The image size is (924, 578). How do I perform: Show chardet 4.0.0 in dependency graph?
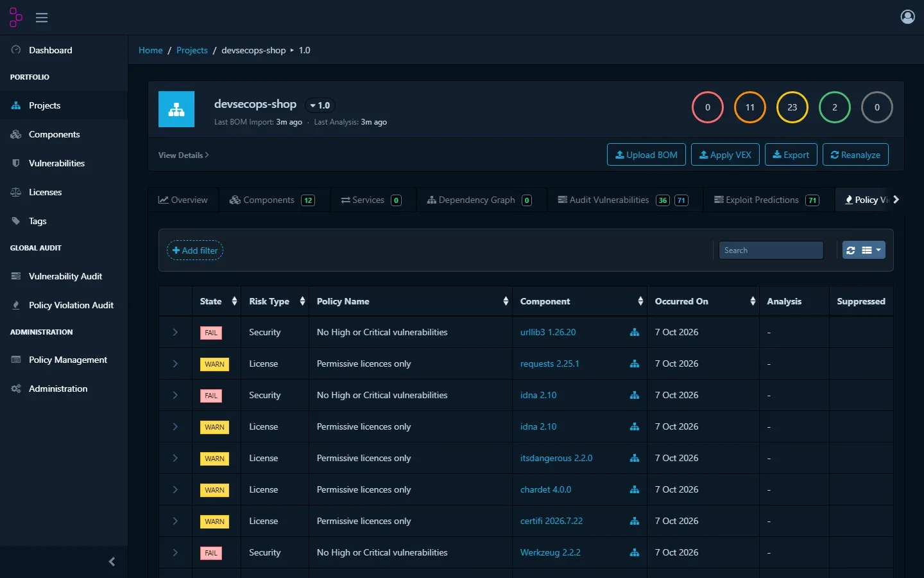pos(635,490)
